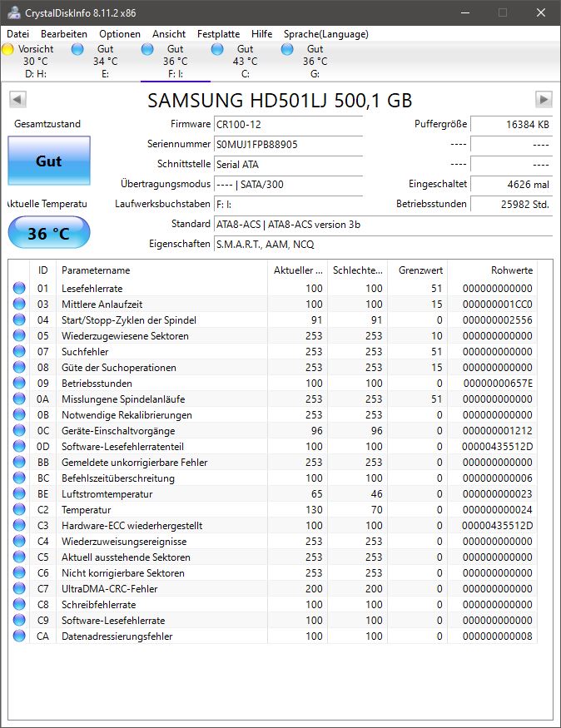
Task: Open the Optionen menu
Action: (x=120, y=34)
